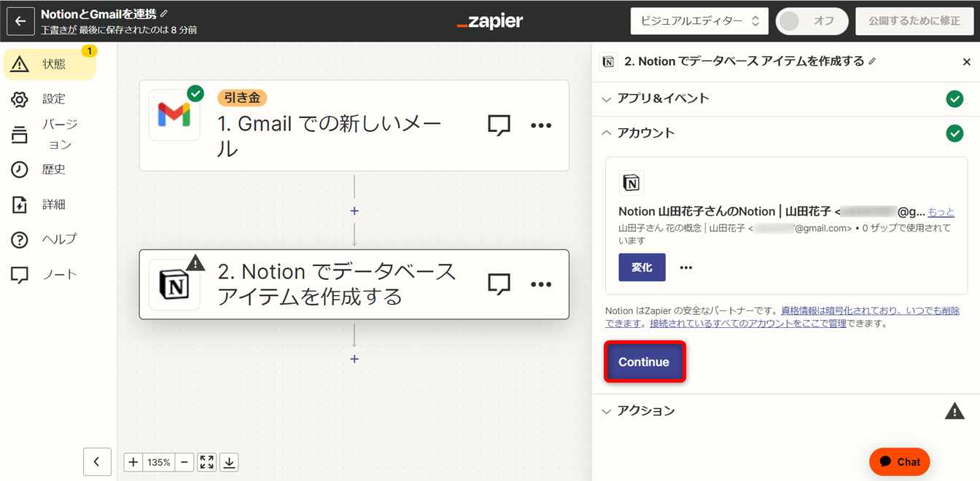
Task: Click the Continue button
Action: tap(644, 361)
